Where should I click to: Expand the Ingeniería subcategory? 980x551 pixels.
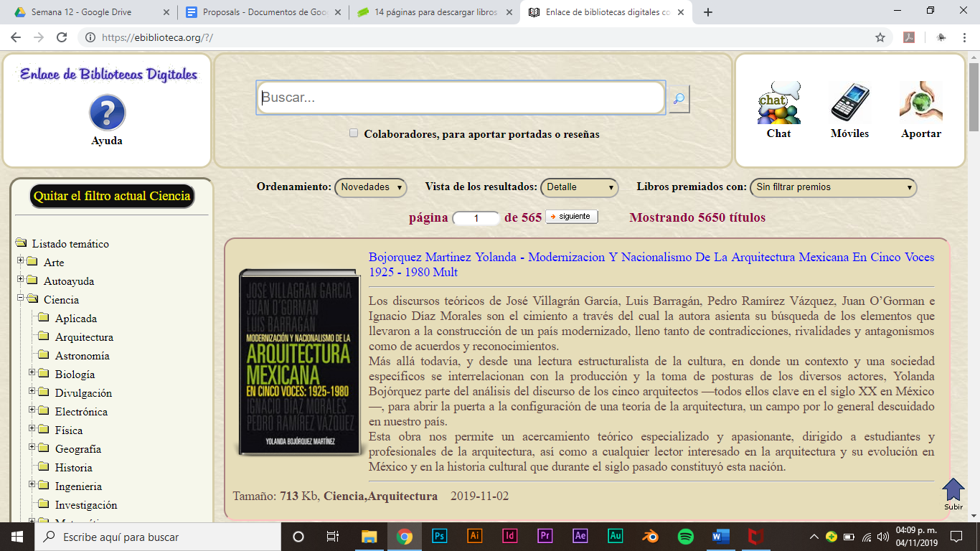click(x=32, y=484)
